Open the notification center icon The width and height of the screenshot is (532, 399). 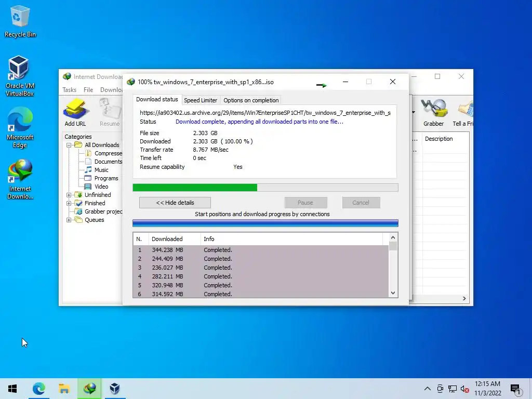[515, 389]
